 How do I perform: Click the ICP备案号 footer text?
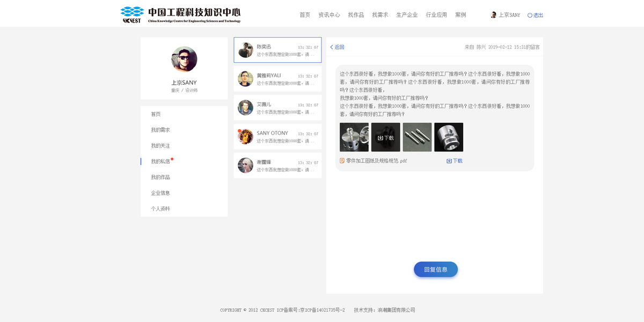[311, 310]
